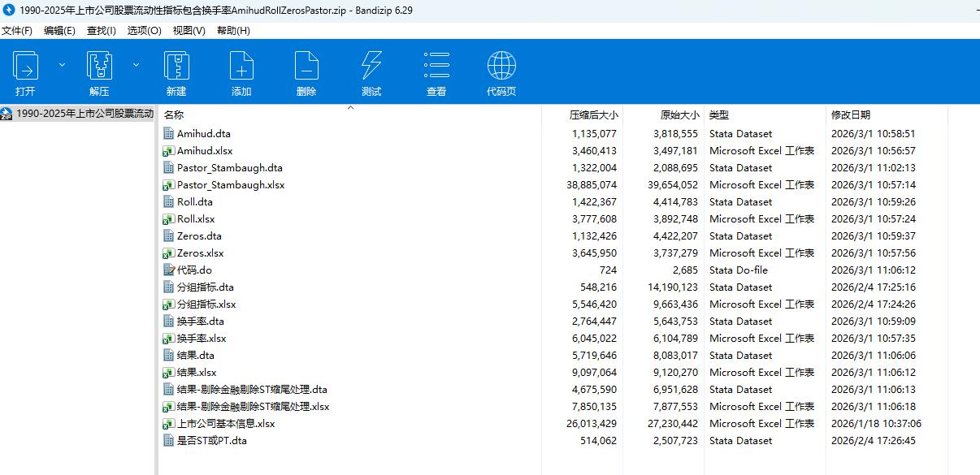Viewport: 980px width, 475px height.
Task: Select the file name Amihud.dta
Action: [204, 133]
